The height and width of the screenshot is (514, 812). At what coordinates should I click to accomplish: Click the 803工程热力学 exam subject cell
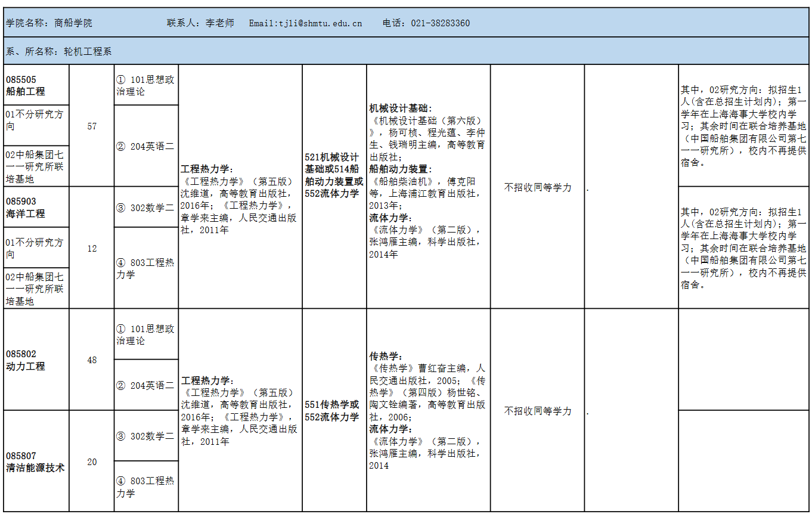[x=144, y=262]
